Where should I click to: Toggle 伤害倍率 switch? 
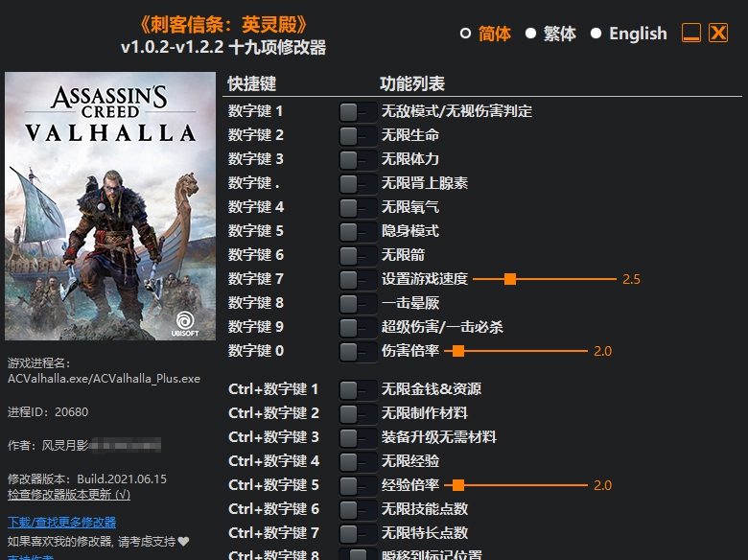tap(358, 352)
